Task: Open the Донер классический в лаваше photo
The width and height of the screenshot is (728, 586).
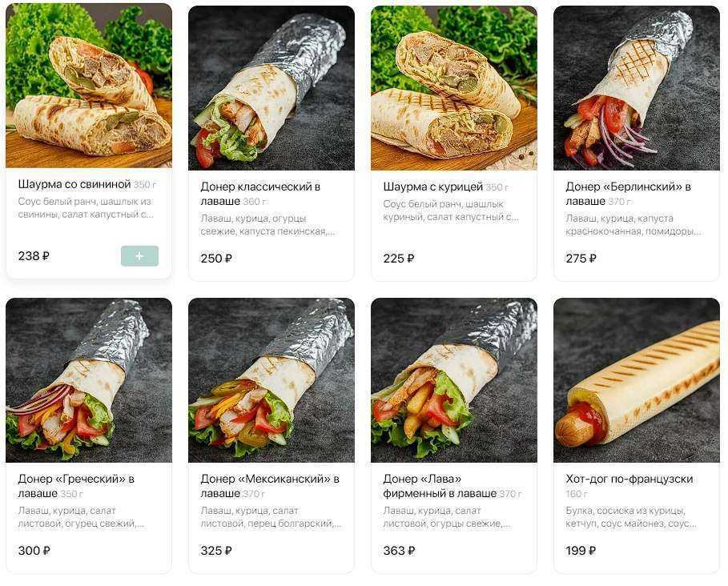Action: pyautogui.click(x=271, y=88)
